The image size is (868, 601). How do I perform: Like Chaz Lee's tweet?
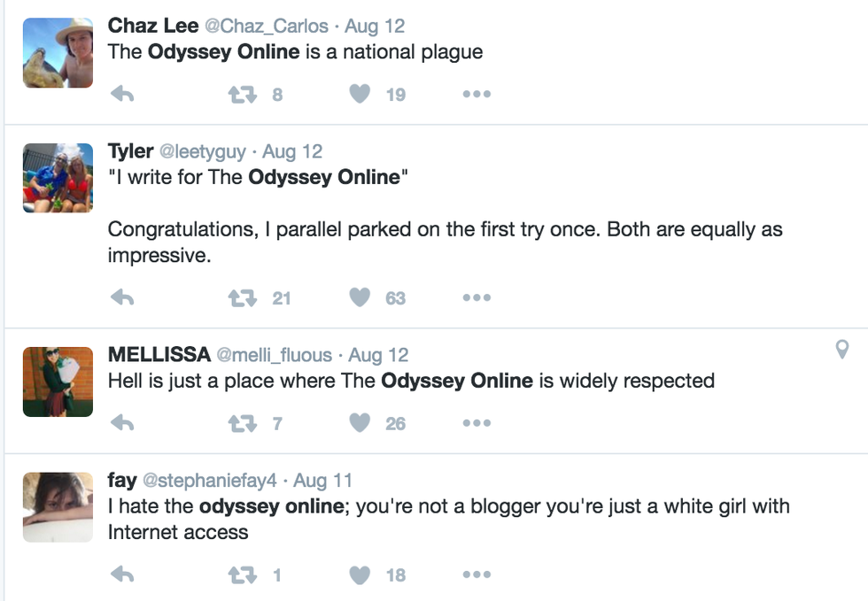pyautogui.click(x=360, y=94)
